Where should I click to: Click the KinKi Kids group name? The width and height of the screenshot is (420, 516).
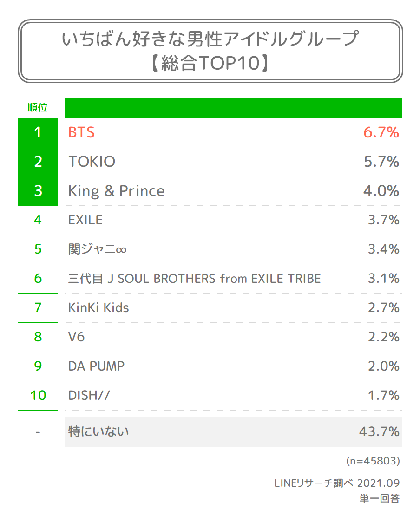98,307
